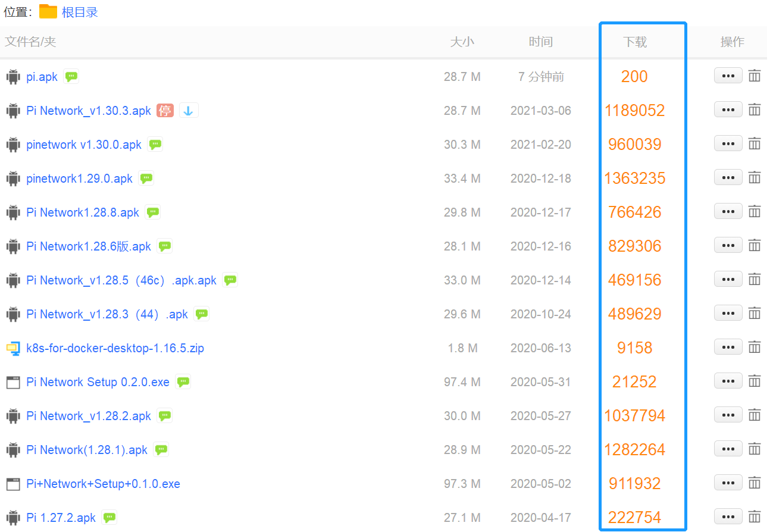Open the ••• menu for pi.apk
The height and width of the screenshot is (532, 773).
point(728,76)
